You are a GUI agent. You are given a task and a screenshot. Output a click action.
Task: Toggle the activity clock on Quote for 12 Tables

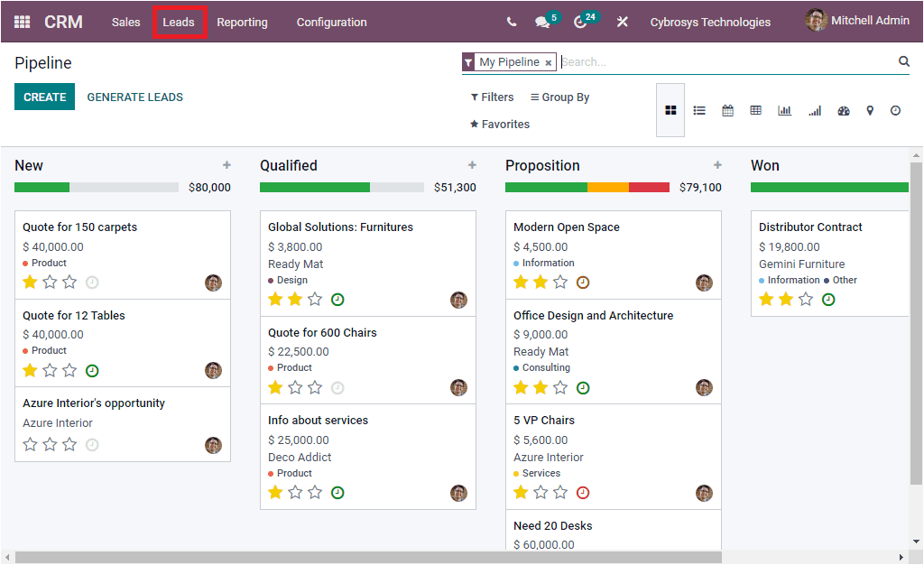(91, 370)
